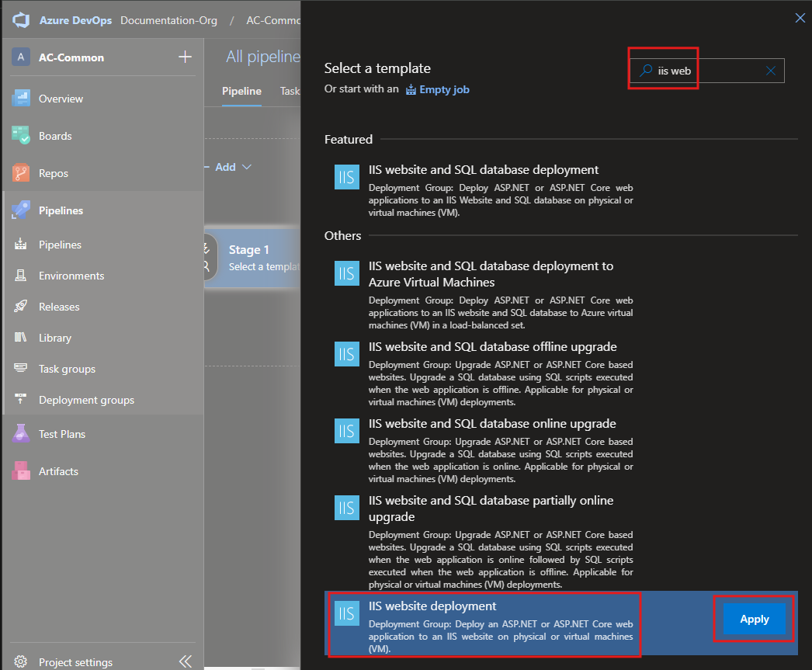Select IIS website and SQL database deployment template title
Image resolution: width=812 pixels, height=670 pixels.
click(x=483, y=170)
